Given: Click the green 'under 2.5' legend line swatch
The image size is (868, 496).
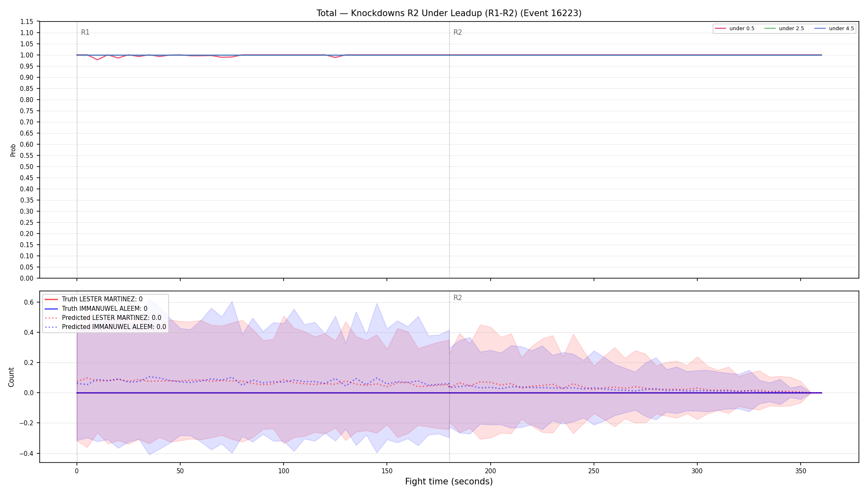Looking at the screenshot, I should 770,29.
